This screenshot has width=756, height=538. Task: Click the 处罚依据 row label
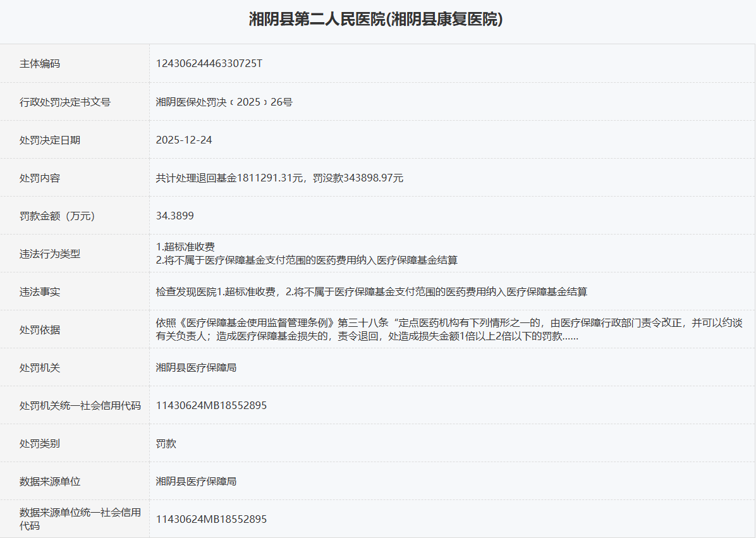[40, 330]
